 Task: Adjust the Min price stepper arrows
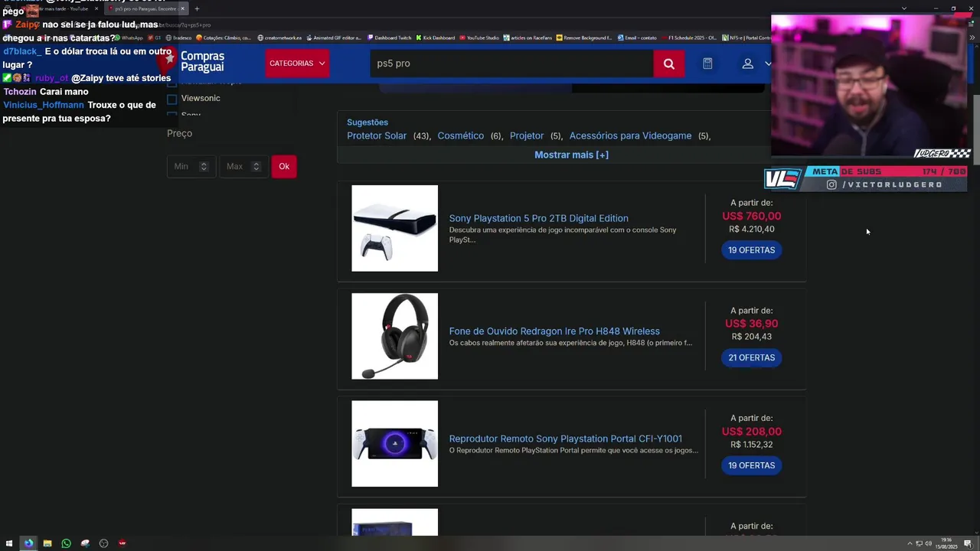click(x=204, y=166)
